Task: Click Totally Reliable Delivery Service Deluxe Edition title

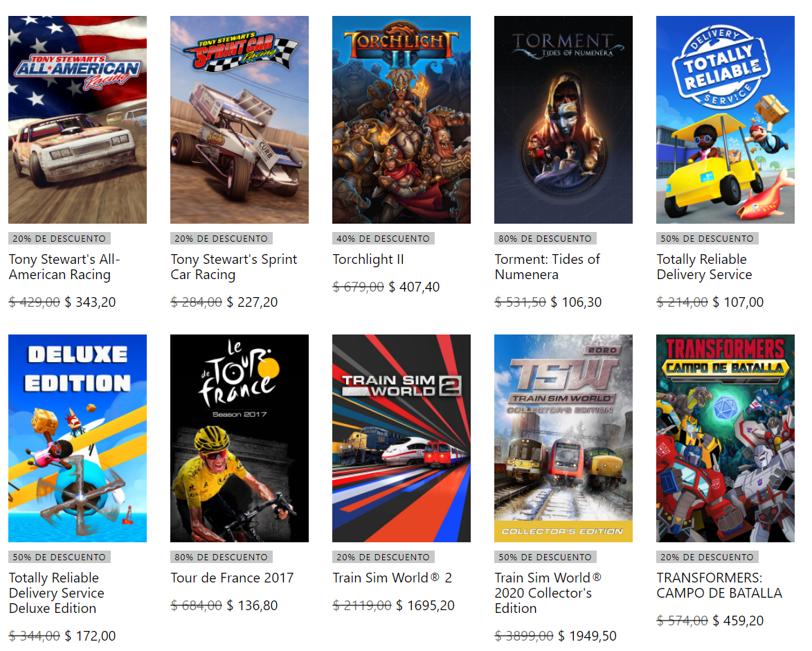Action: 57,593
